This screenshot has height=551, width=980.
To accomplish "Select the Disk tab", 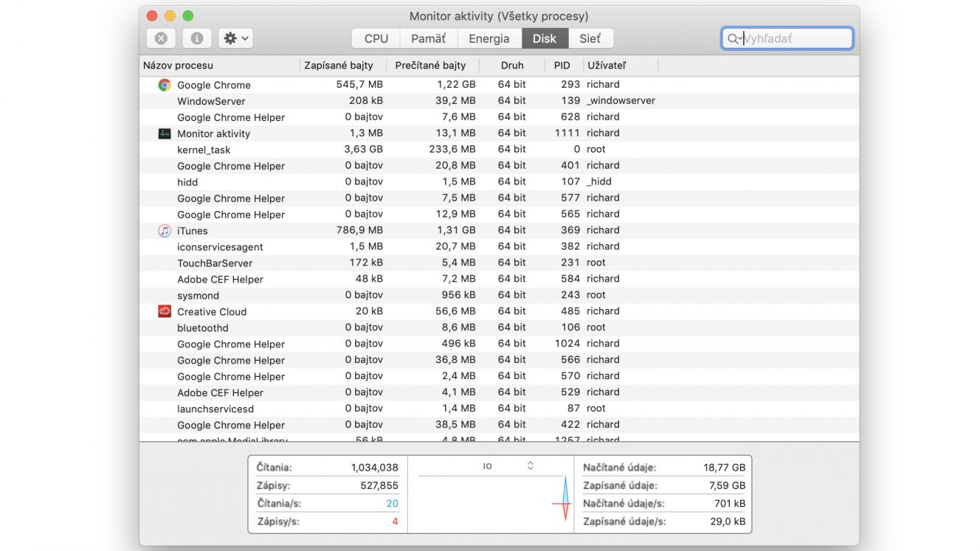I will pyautogui.click(x=545, y=38).
